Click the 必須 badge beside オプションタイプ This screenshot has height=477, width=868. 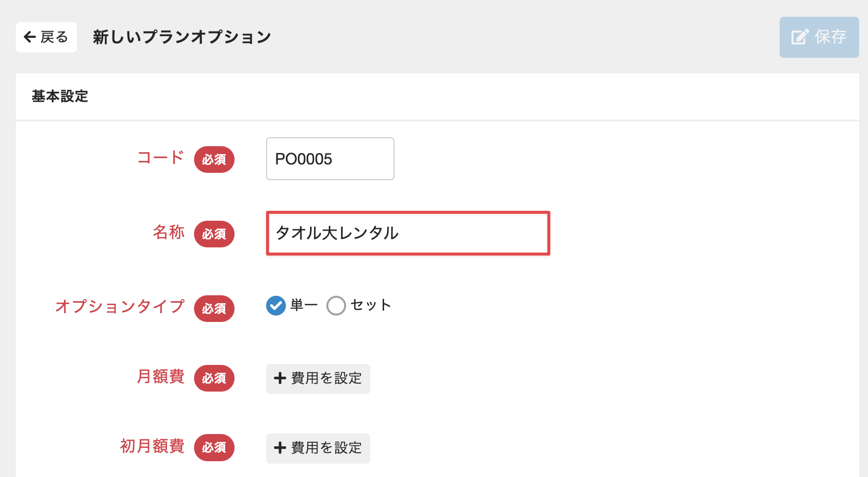pos(214,309)
